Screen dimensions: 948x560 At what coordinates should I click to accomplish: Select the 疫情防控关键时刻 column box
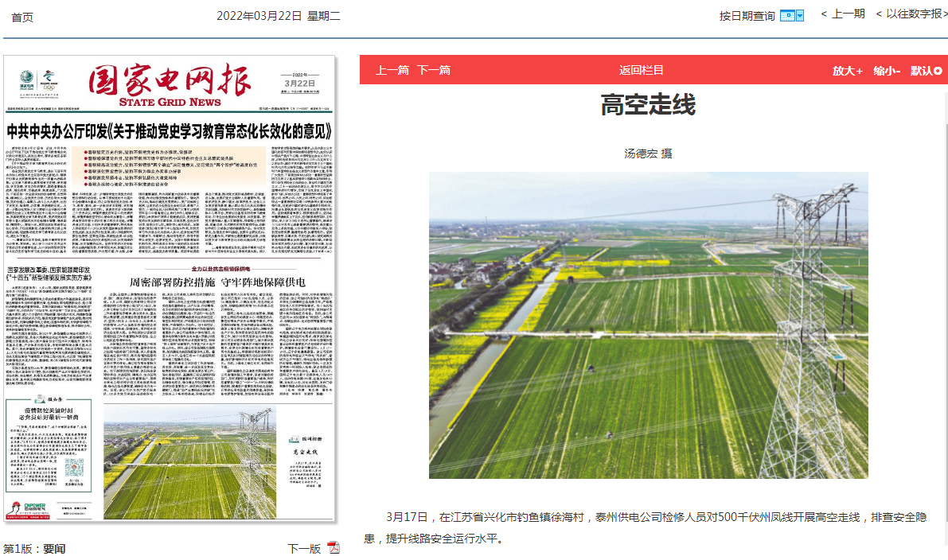pyautogui.click(x=49, y=445)
